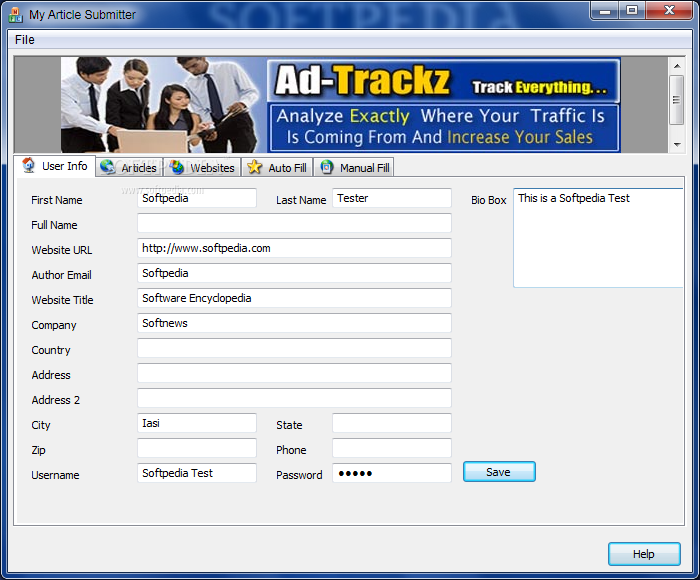Click the "Bio Box" label
The image size is (700, 580).
coord(489,200)
